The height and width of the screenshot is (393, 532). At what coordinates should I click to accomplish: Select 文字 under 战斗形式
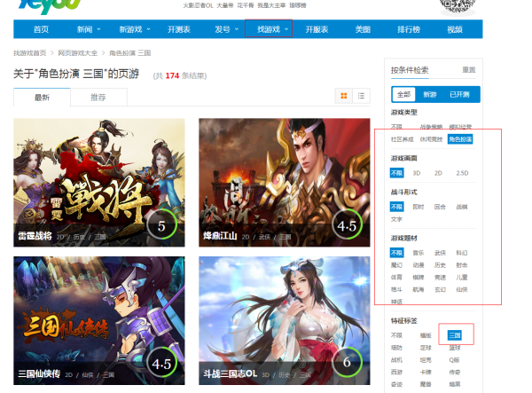[396, 219]
